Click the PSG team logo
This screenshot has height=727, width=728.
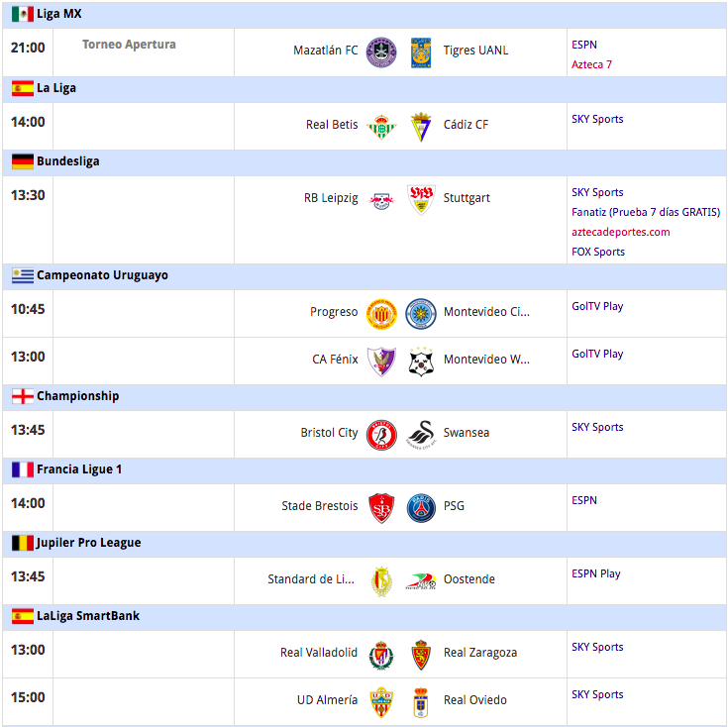coord(421,507)
